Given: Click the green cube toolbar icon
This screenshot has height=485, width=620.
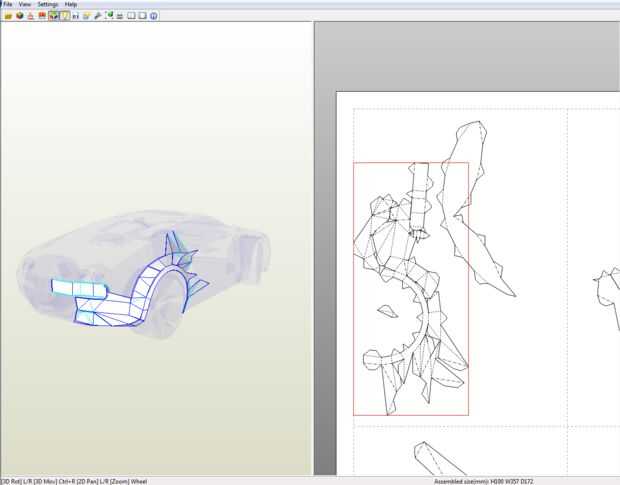Looking at the screenshot, I should (109, 16).
